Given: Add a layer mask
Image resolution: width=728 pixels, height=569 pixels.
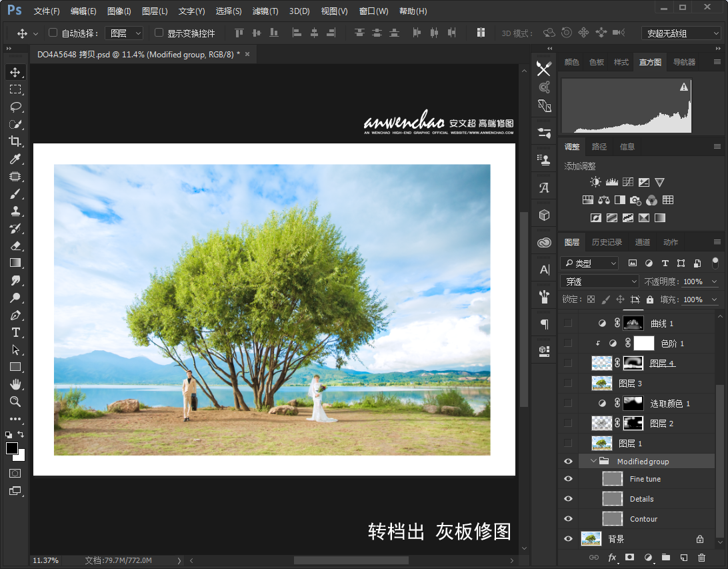Looking at the screenshot, I should (x=629, y=558).
